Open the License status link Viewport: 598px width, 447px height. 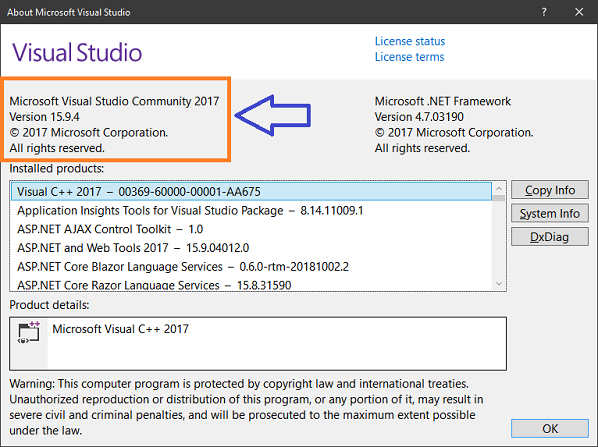410,41
